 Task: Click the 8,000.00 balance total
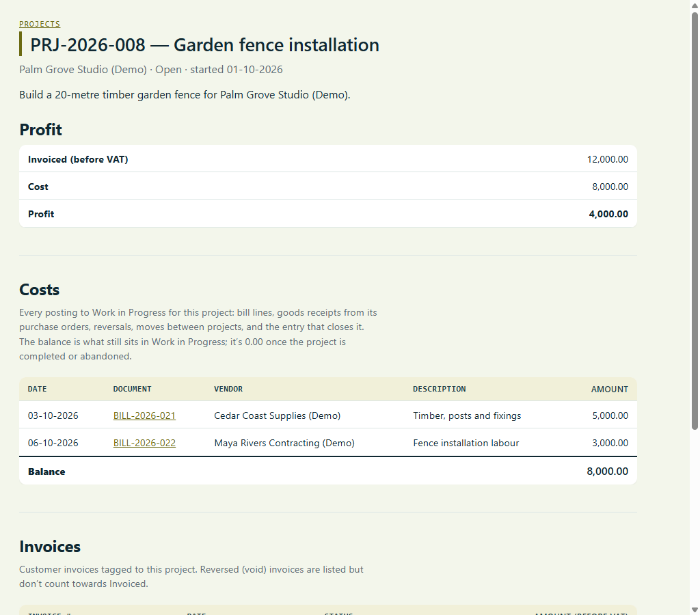pos(607,471)
